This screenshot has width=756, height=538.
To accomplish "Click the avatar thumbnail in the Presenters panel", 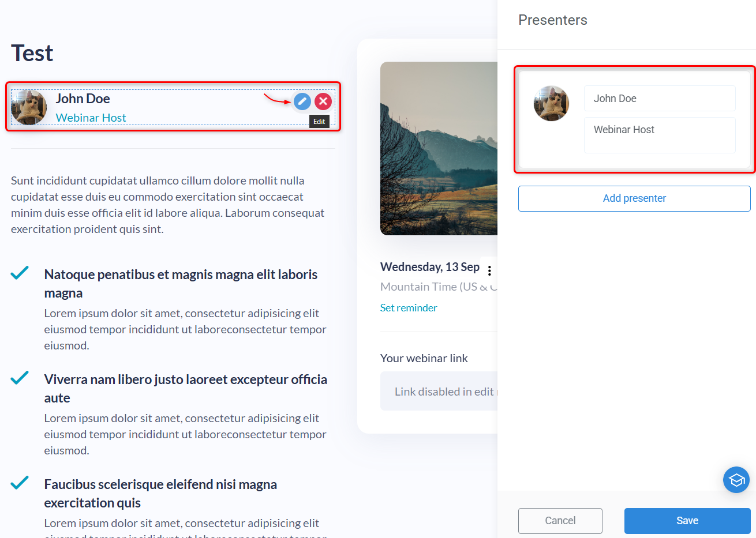I will (551, 103).
